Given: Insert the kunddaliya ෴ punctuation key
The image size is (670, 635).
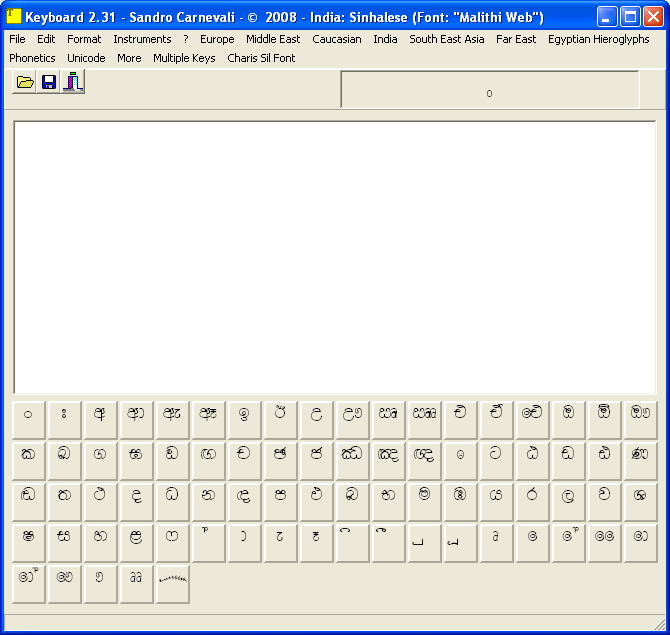Looking at the screenshot, I should pos(172,584).
